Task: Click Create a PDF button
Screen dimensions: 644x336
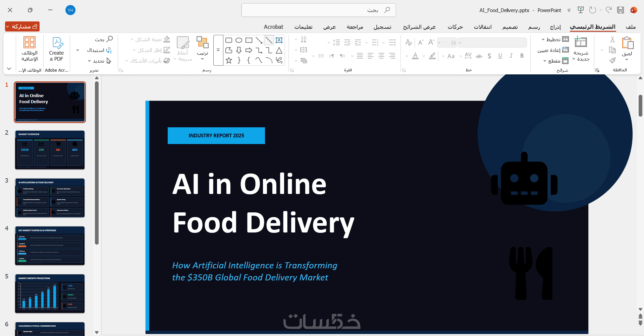Action: (56, 49)
